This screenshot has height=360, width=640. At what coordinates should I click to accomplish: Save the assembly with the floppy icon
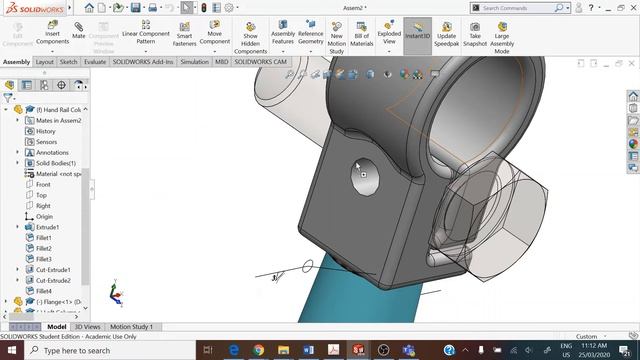point(136,7)
